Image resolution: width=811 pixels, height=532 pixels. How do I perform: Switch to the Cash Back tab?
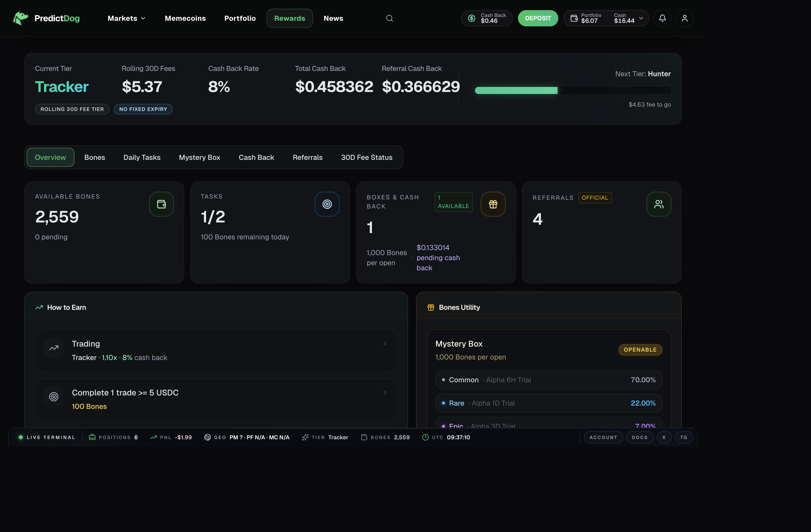[256, 157]
